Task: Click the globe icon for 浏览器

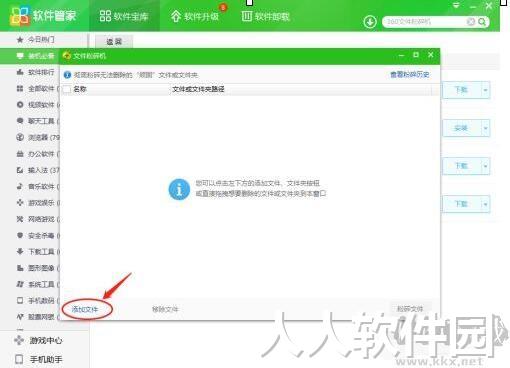Action: click(x=20, y=137)
